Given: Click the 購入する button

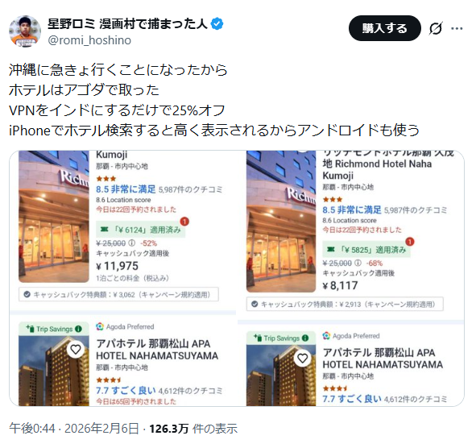Looking at the screenshot, I should tap(385, 28).
